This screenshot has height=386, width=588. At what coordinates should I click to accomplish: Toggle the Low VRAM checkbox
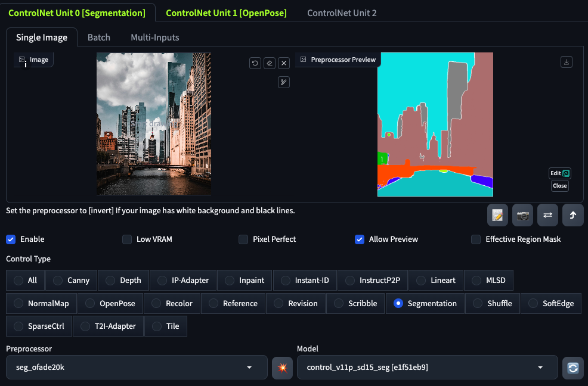tap(127, 239)
